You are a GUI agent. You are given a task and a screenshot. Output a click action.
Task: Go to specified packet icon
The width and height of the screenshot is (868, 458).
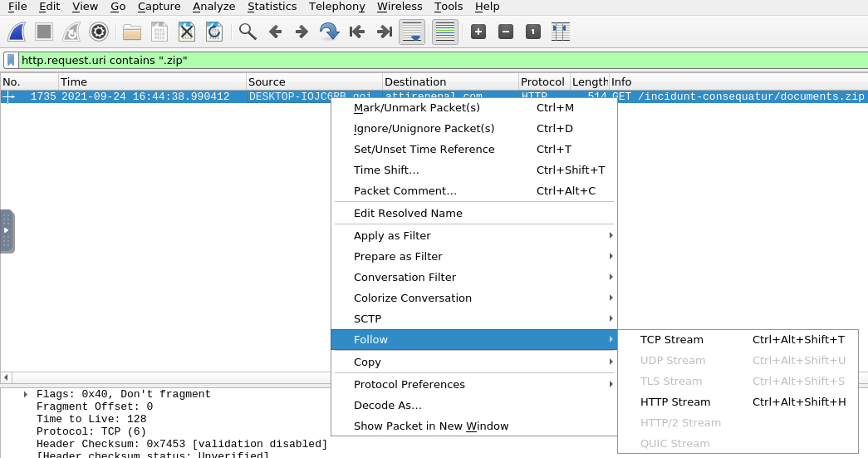coord(330,32)
